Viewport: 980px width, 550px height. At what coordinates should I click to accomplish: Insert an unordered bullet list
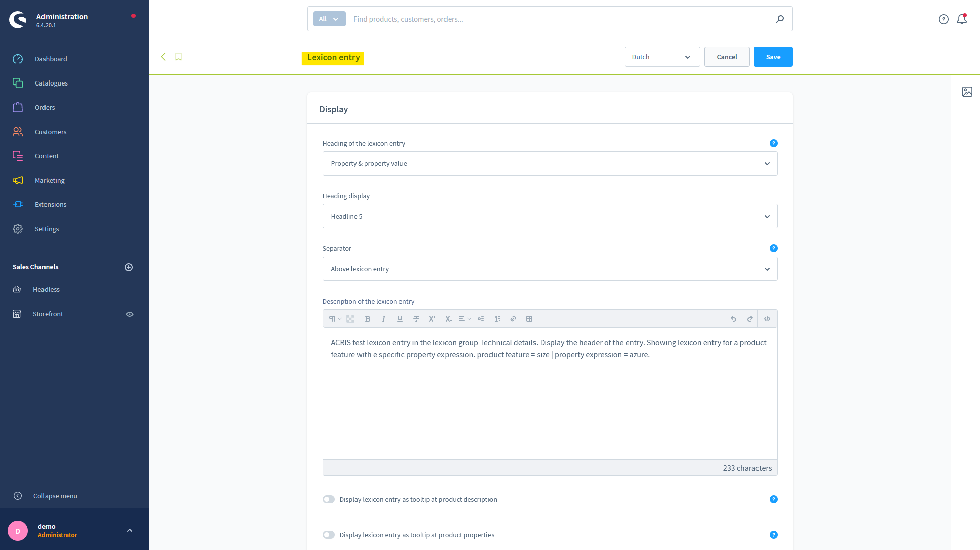coord(481,319)
